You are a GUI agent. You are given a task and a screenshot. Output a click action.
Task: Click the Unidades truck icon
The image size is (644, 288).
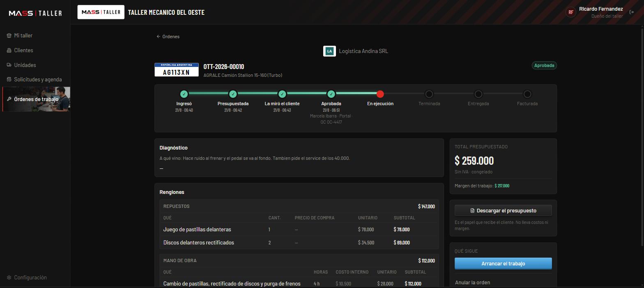pos(9,65)
